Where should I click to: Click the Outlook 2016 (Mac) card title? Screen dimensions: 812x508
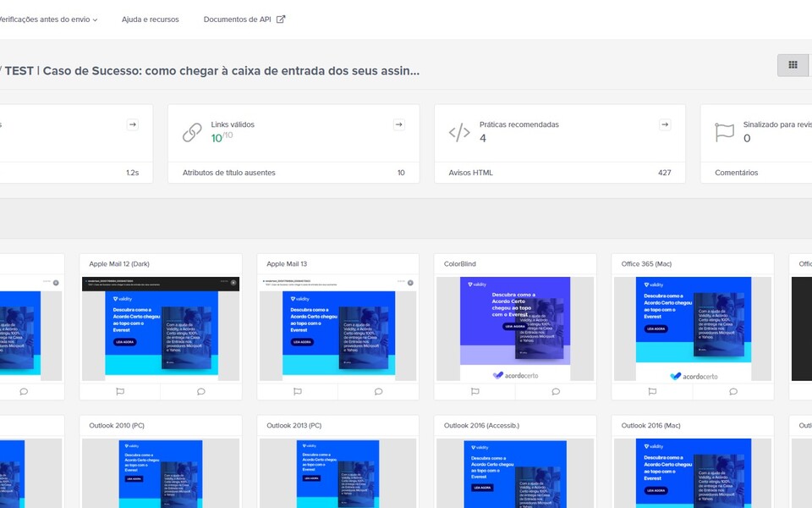coord(651,426)
